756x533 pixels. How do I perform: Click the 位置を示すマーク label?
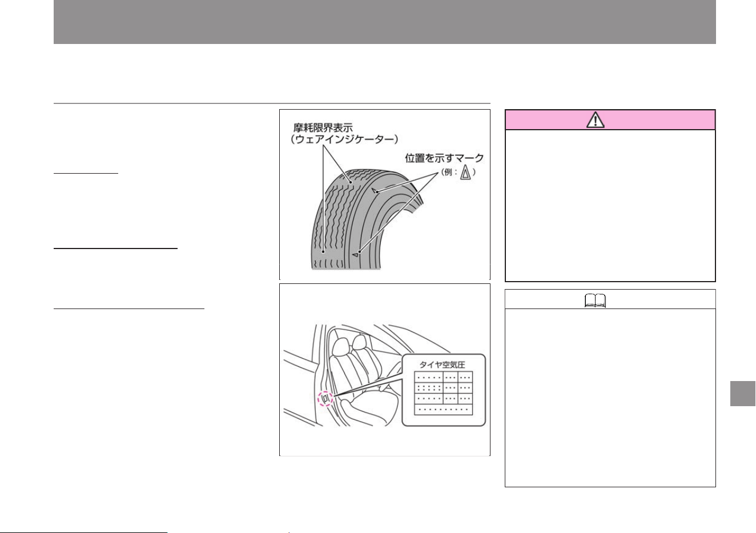pyautogui.click(x=444, y=158)
